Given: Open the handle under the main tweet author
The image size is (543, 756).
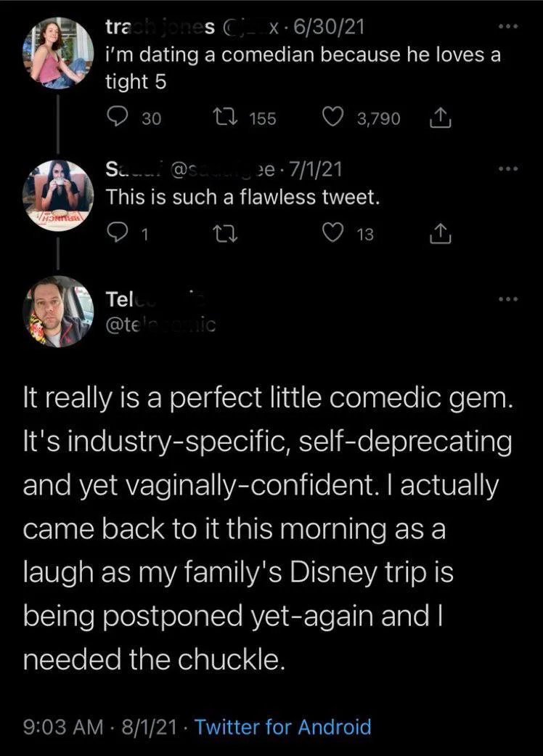Looking at the screenshot, I should point(160,325).
